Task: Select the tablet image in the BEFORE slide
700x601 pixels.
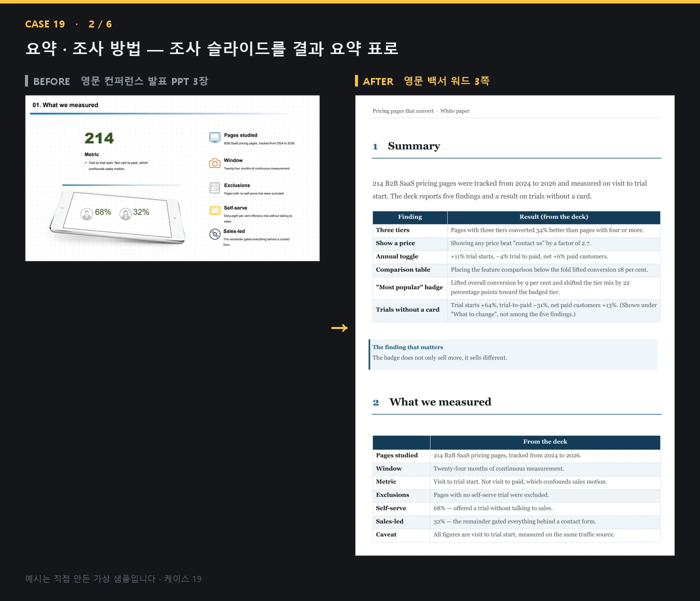Action: 118,217
